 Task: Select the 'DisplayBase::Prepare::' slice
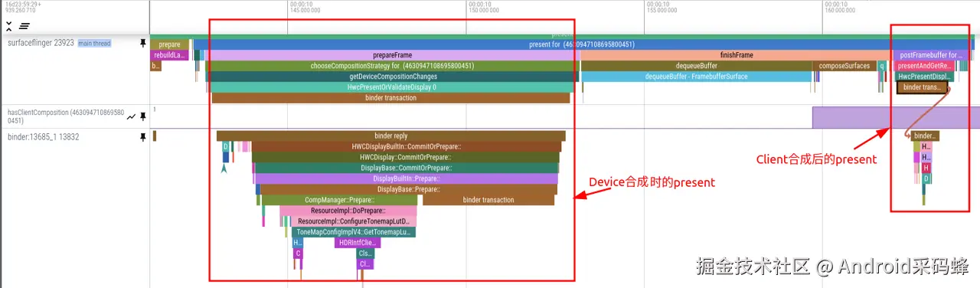pyautogui.click(x=408, y=189)
